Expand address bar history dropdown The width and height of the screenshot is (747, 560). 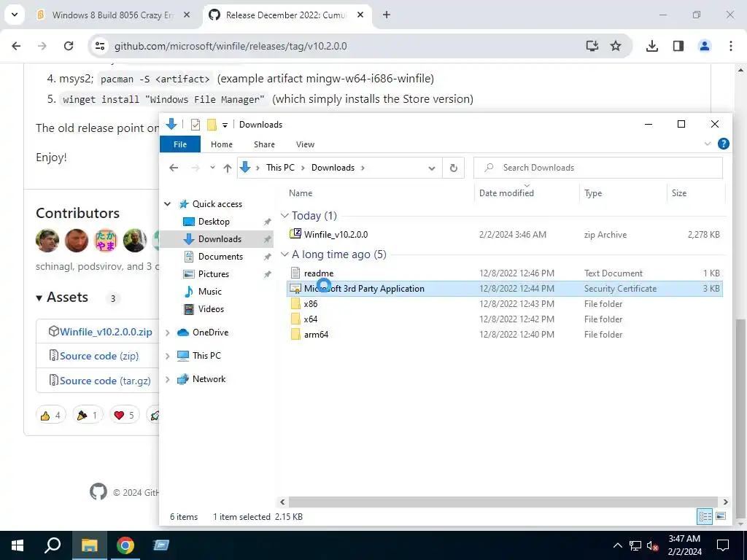click(432, 168)
